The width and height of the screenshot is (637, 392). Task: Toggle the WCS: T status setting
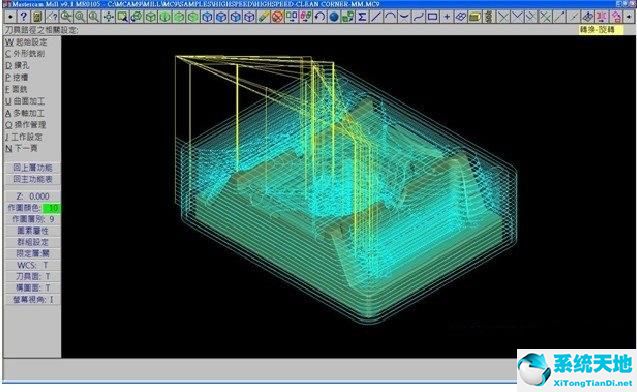point(32,265)
